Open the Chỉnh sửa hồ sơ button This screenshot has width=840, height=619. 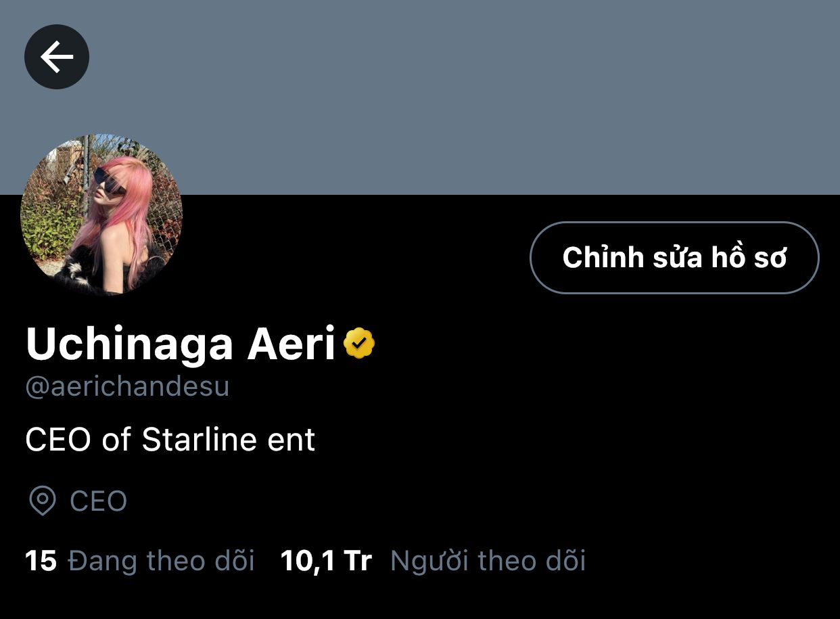point(674,258)
